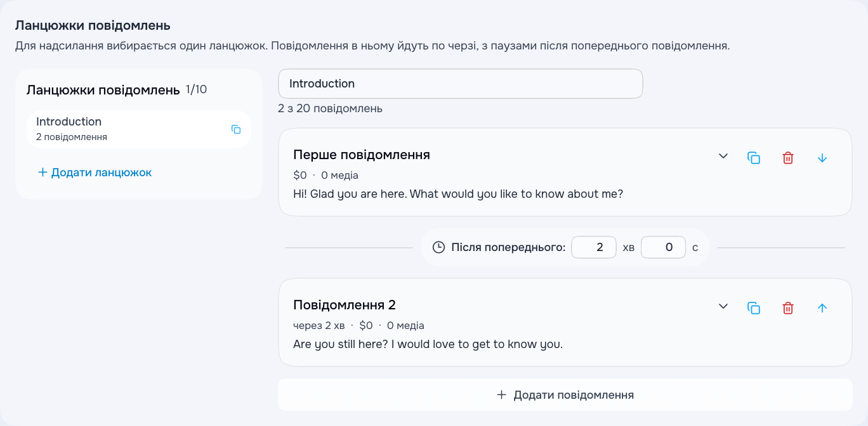
Task: Click the '2 з 20 повідомлень' counter
Action: coord(330,108)
